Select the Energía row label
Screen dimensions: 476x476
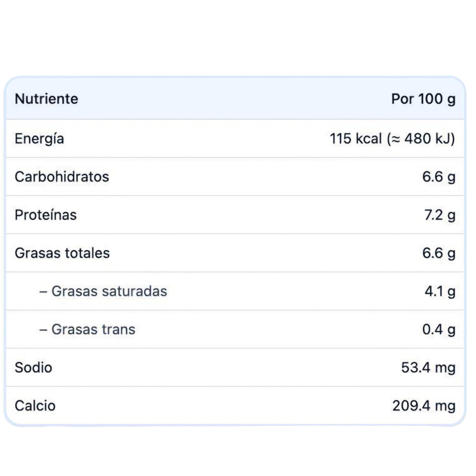[40, 139]
